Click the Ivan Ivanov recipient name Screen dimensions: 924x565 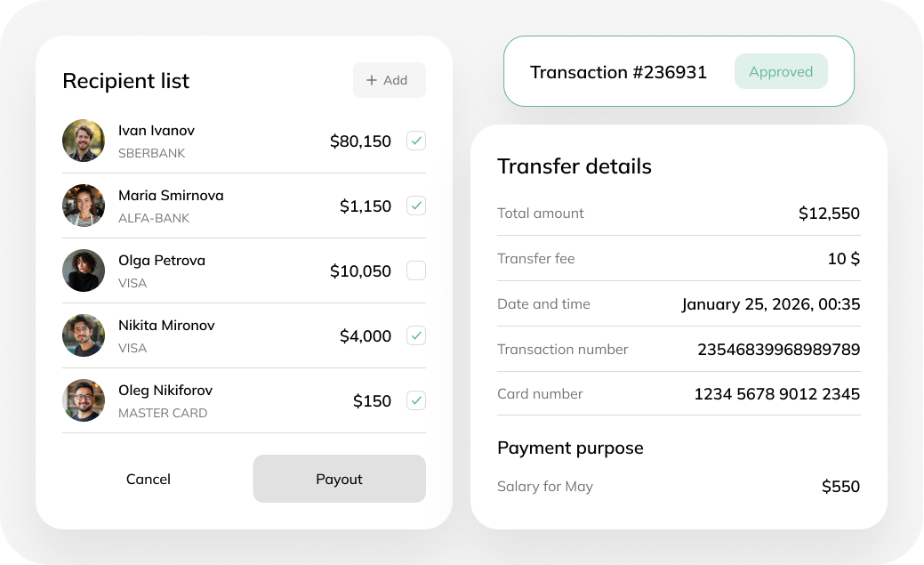point(157,130)
